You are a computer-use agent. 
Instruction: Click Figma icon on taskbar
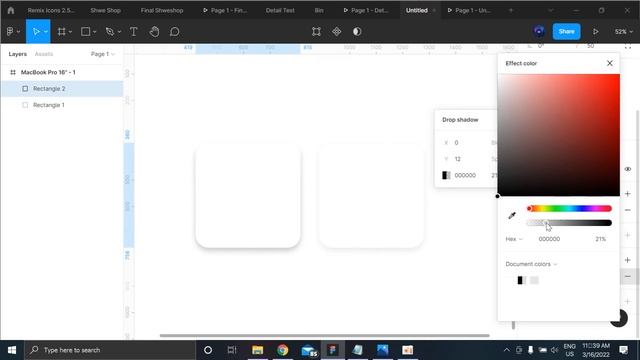tap(333, 350)
